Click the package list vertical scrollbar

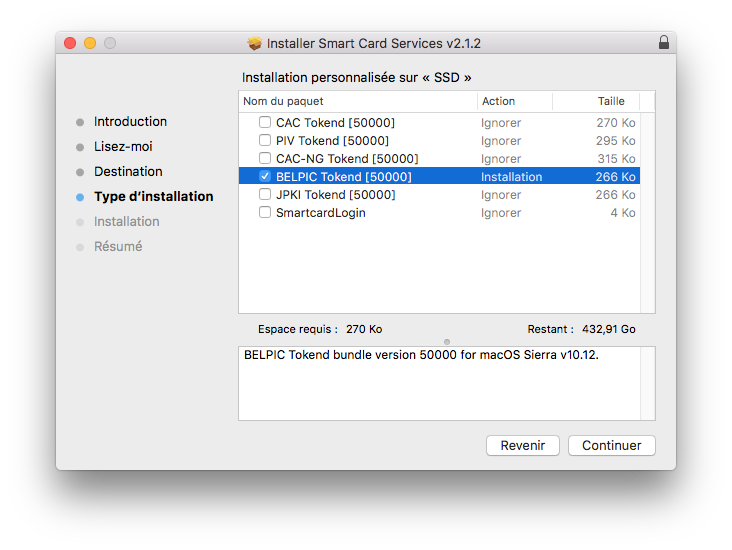(x=648, y=212)
